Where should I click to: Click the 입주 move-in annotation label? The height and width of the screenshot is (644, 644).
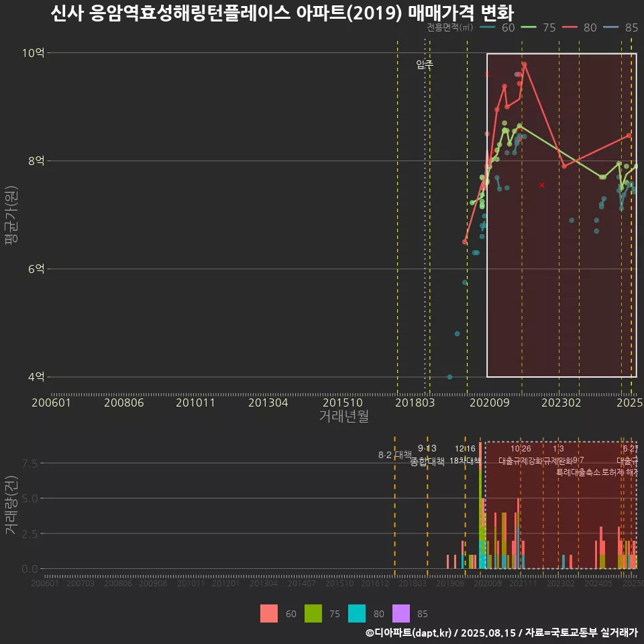[424, 64]
